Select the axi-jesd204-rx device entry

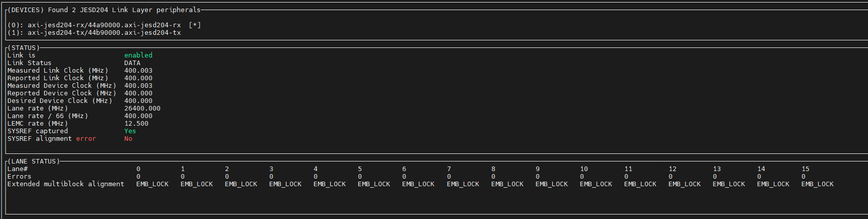click(104, 25)
